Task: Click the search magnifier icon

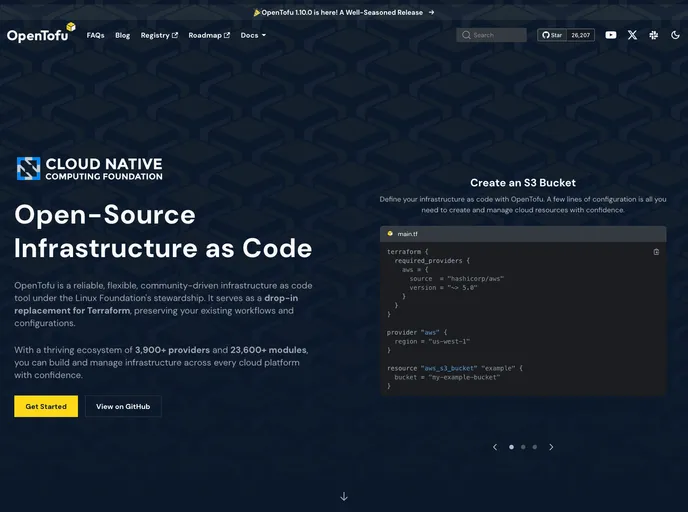Action: pyautogui.click(x=466, y=35)
